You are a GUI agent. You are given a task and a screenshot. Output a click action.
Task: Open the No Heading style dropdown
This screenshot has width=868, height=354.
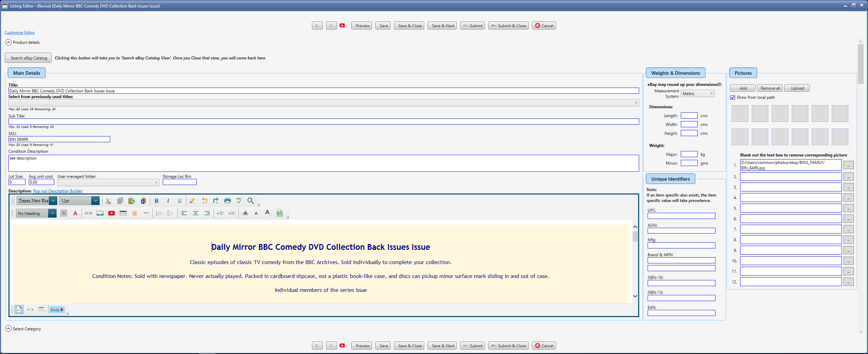pyautogui.click(x=52, y=213)
